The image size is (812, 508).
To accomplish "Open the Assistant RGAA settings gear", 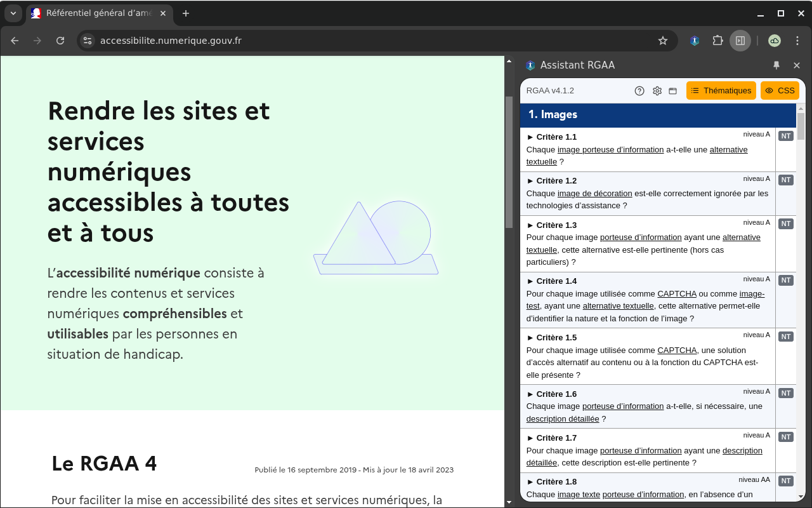I will tap(657, 90).
